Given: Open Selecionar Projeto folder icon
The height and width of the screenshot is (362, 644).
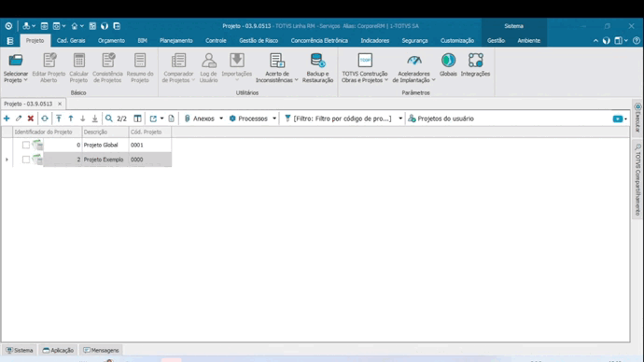Looking at the screenshot, I should 16,61.
